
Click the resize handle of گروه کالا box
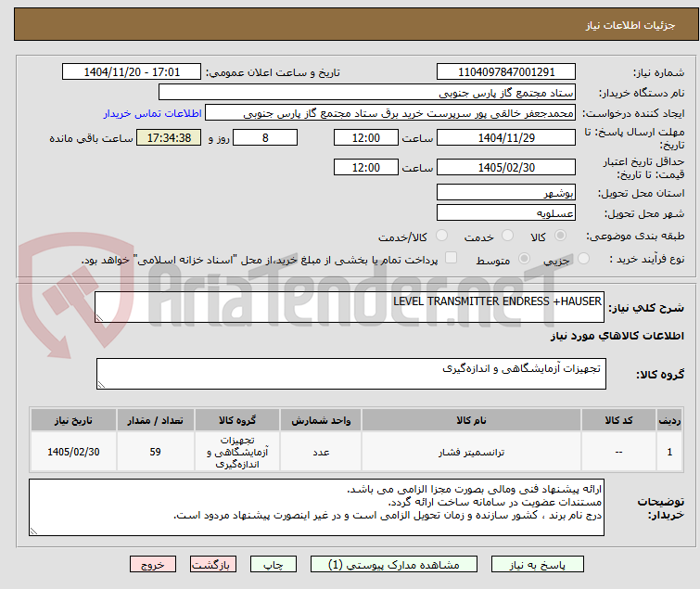pyautogui.click(x=101, y=385)
